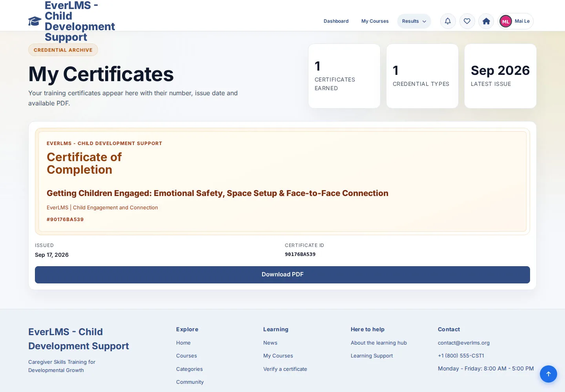Click the Monday - Friday hours text

(x=486, y=368)
